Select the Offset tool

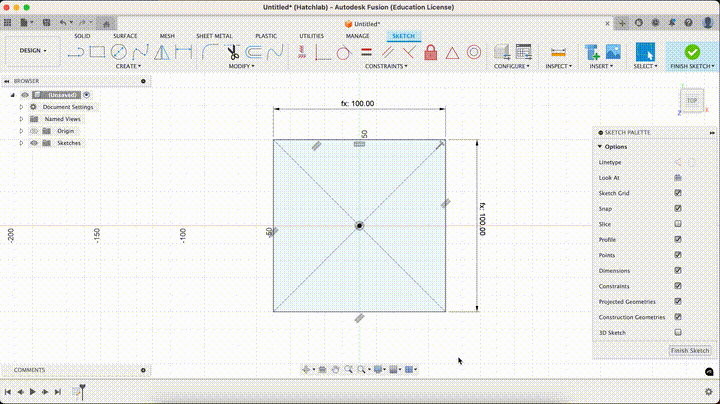point(253,52)
